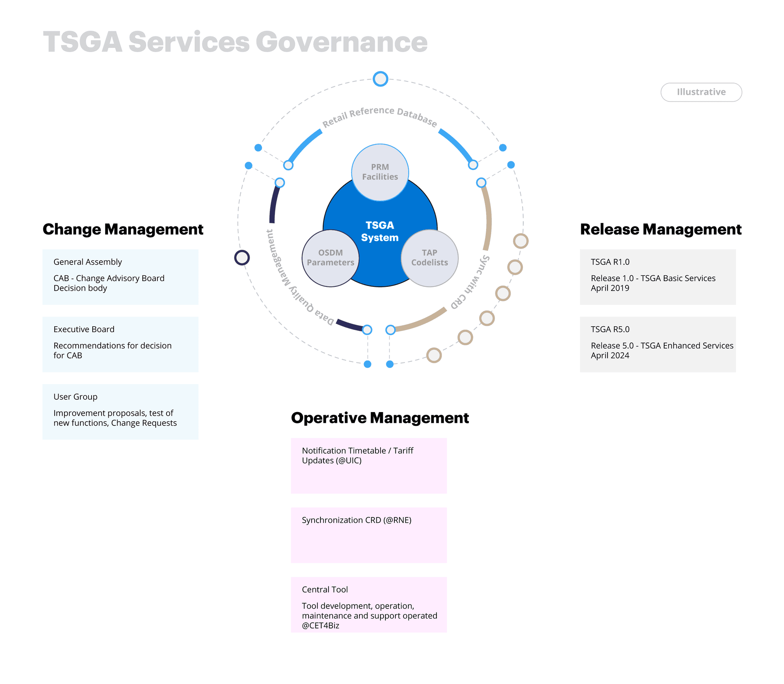Select the OSDM Parameters circle
The image size is (784, 684).
coord(330,258)
